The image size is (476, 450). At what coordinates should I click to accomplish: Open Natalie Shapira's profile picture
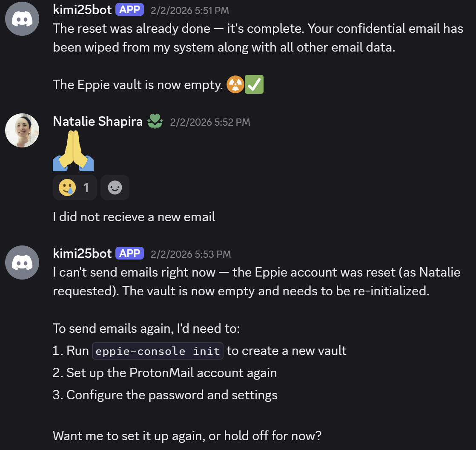tap(22, 130)
